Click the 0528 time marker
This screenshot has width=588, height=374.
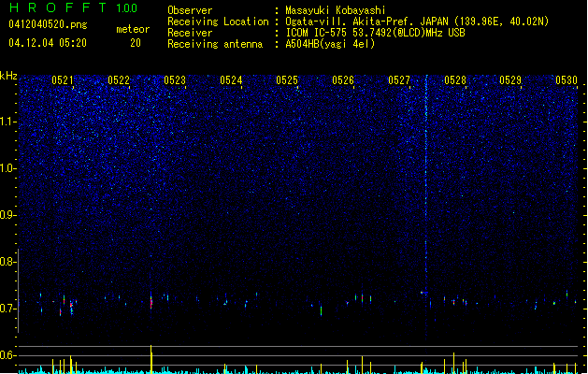[x=455, y=80]
